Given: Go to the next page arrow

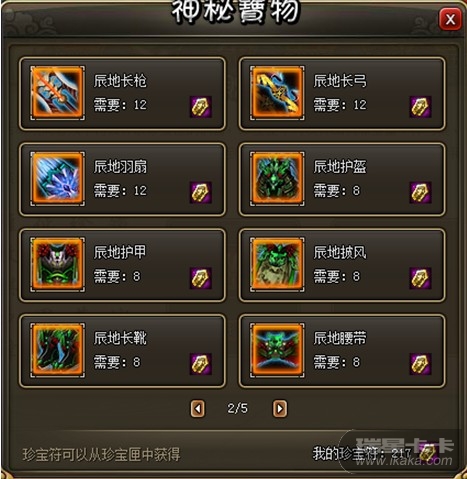Looking at the screenshot, I should [280, 408].
